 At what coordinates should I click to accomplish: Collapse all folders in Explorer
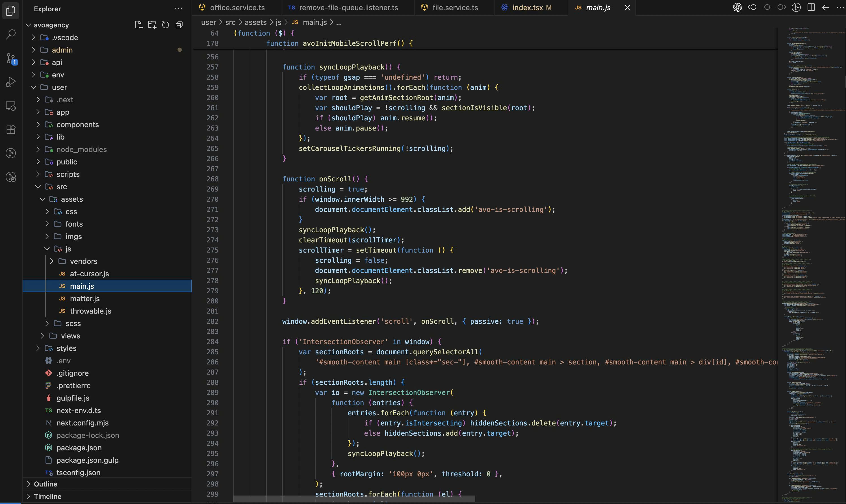[179, 25]
